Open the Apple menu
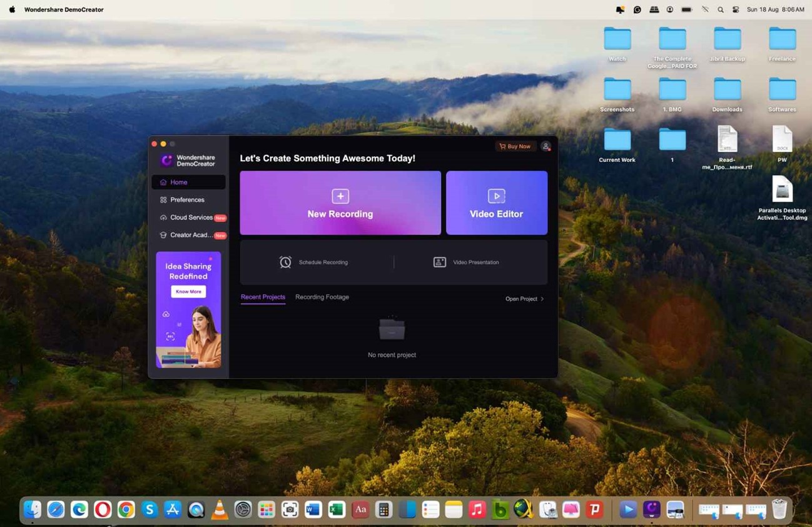Screen dimensions: 812x527 click(12, 9)
